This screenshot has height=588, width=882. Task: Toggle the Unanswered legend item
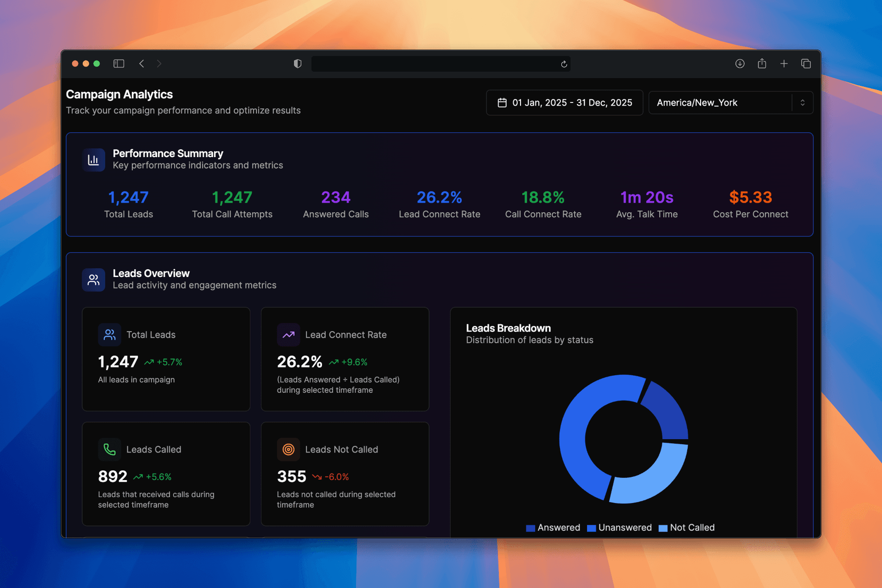tap(620, 527)
